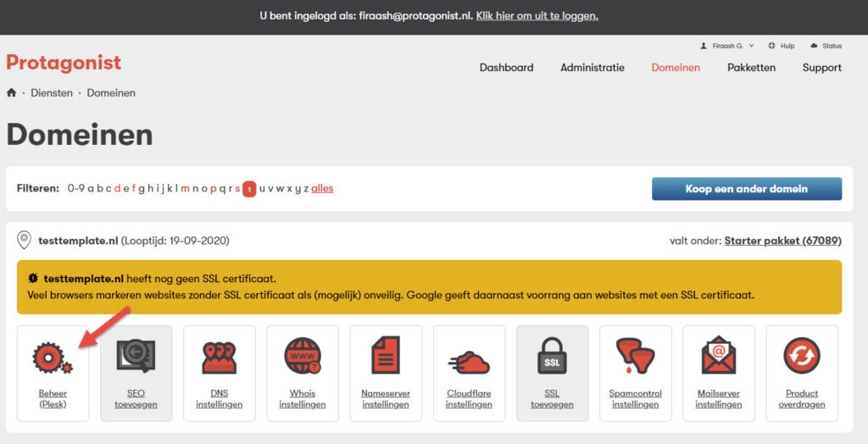
Task: Filter domains by letter f
Action: coord(133,189)
